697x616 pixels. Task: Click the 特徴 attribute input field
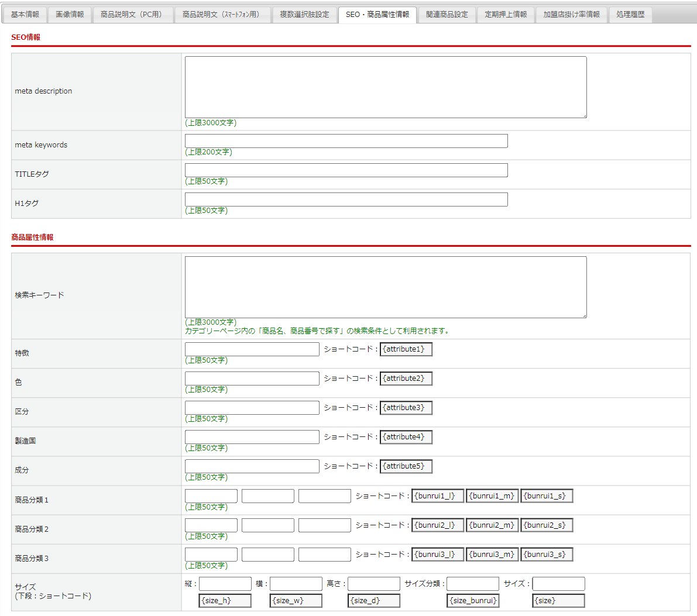(252, 349)
